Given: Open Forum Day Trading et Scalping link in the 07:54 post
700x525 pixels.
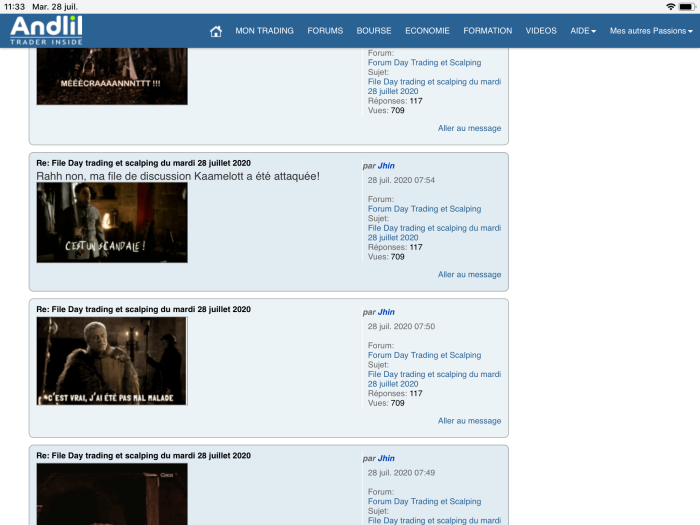Looking at the screenshot, I should (424, 209).
